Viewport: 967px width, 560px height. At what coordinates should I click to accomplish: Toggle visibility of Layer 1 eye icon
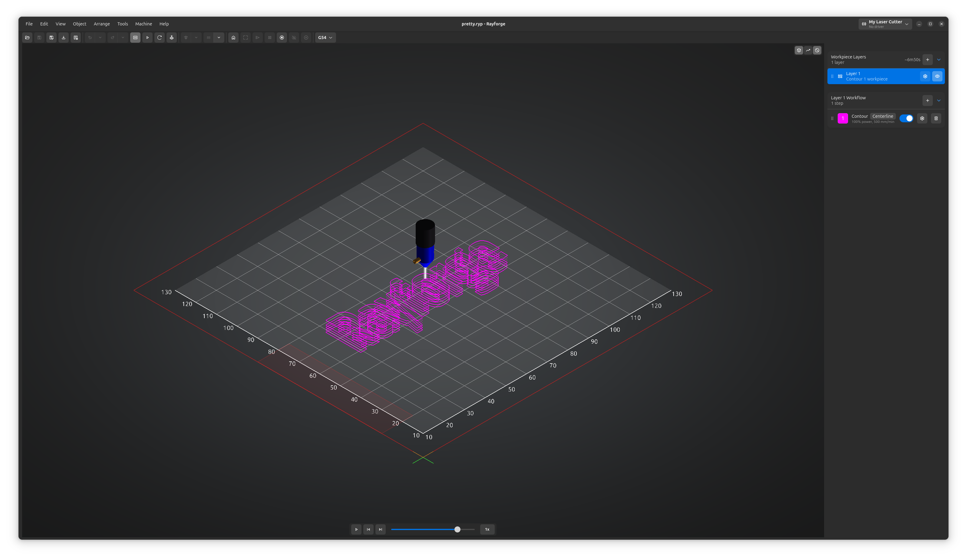tap(937, 76)
